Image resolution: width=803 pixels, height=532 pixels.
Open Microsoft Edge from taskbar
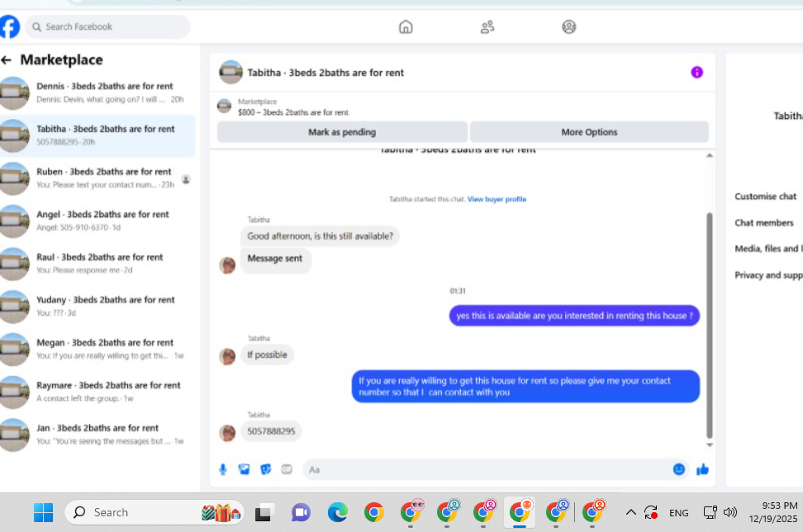click(338, 512)
